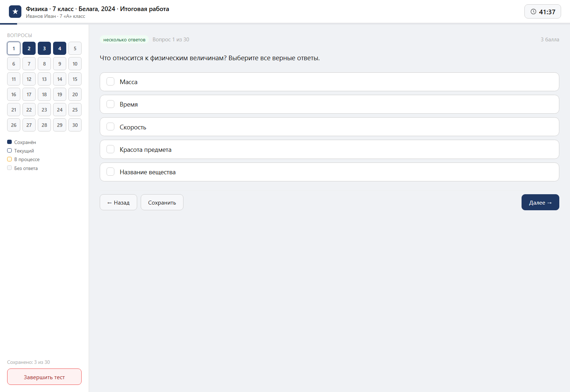Navigate to question 18
The height and width of the screenshot is (392, 570).
point(44,94)
